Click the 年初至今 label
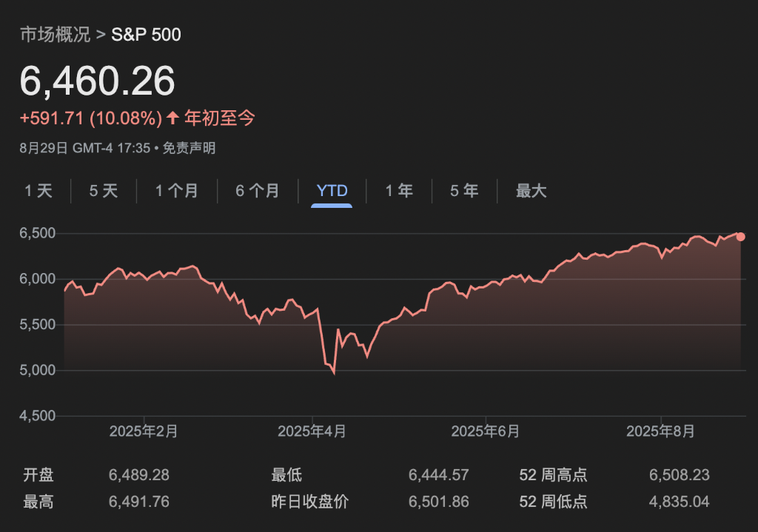The height and width of the screenshot is (532, 758). [219, 118]
